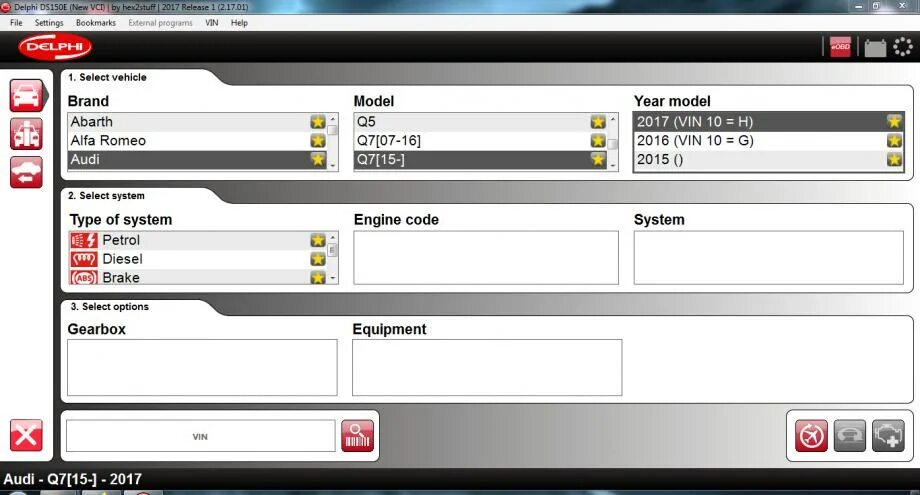Toggle favorite star for Audi

tap(317, 160)
